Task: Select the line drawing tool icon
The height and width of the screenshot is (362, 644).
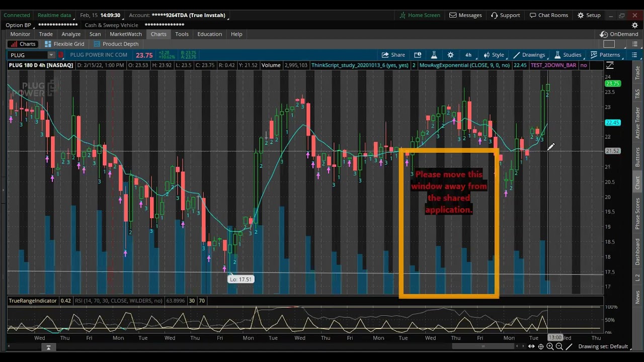Action: pyautogui.click(x=569, y=346)
